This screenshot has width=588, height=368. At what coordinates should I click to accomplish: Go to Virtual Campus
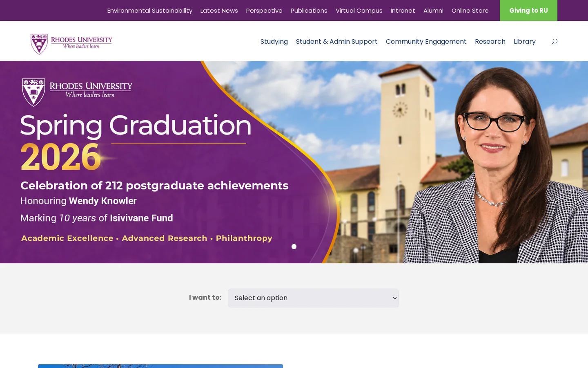pyautogui.click(x=359, y=11)
